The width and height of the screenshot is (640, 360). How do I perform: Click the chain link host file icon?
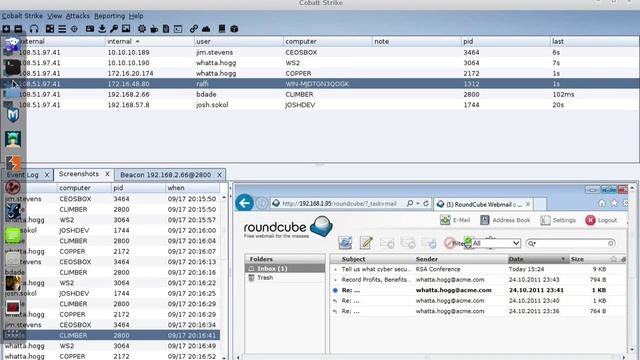194,29
